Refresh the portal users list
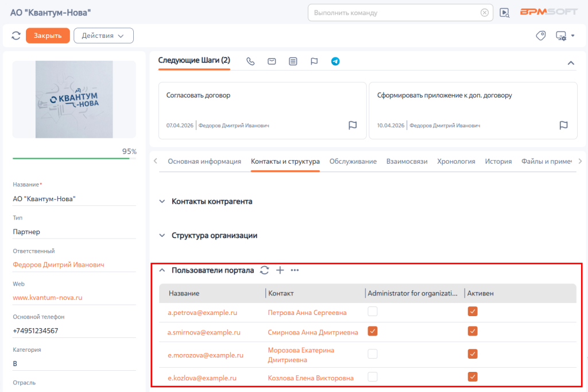The height and width of the screenshot is (392, 588). 264,270
